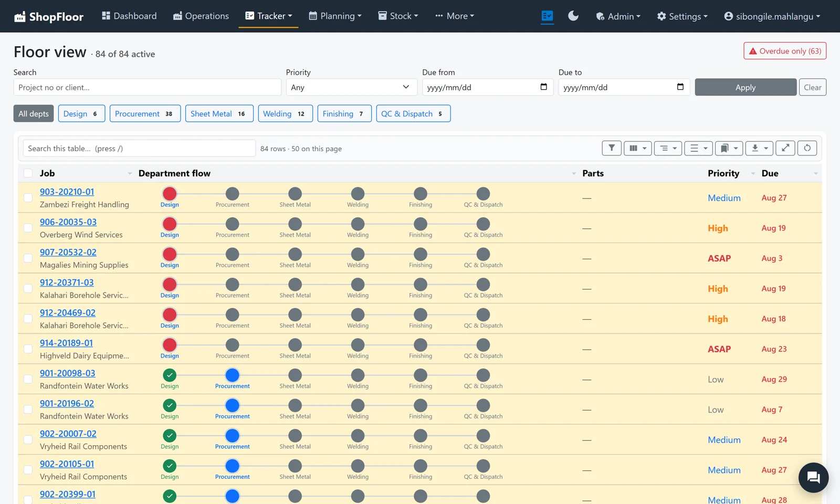This screenshot has width=840, height=504.
Task: Select the checkbox for job 903-20210-01
Action: [x=28, y=198]
